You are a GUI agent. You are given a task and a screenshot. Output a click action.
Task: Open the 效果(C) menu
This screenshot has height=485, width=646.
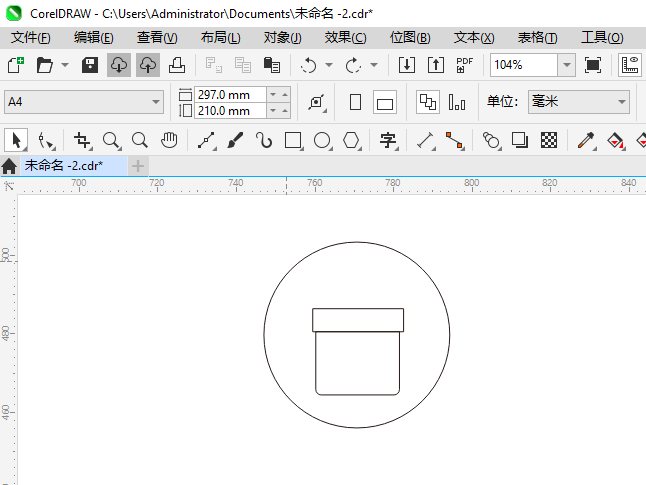point(345,37)
